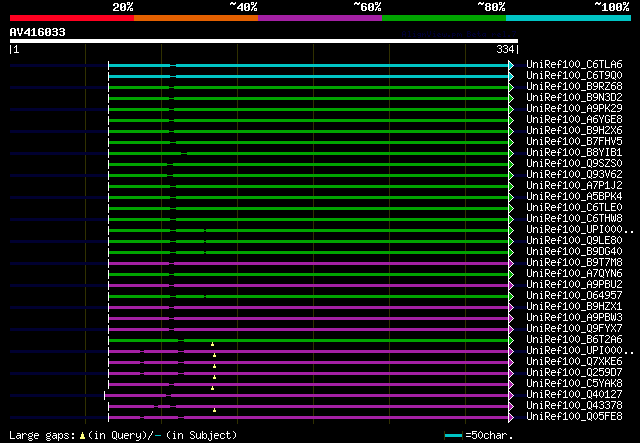Click the purple alignment bar for UniRef100_B9T7M8
The height and width of the screenshot is (443, 640).
[x=340, y=262]
